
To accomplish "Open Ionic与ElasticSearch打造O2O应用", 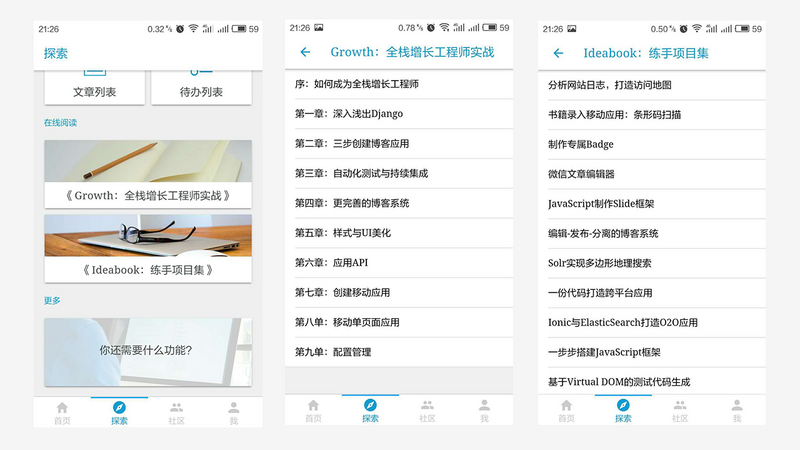I will [652, 322].
